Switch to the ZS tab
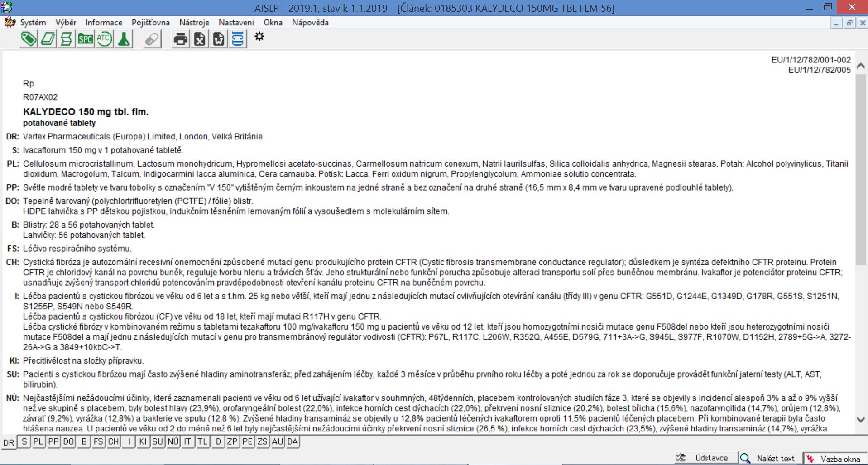The image size is (868, 465). (262, 441)
